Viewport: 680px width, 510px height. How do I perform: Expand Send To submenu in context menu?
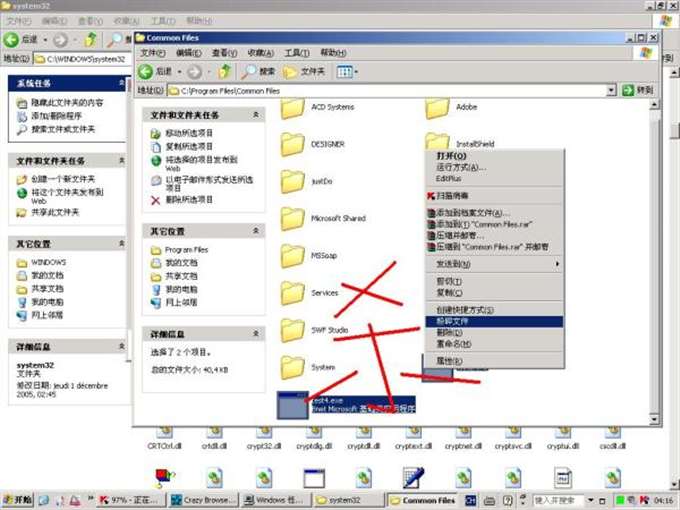[494, 264]
